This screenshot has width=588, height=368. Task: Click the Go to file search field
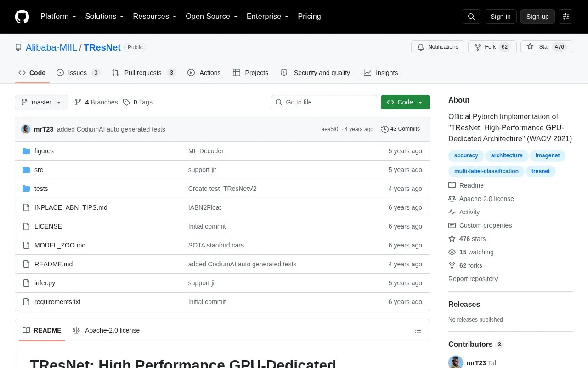[x=324, y=102]
